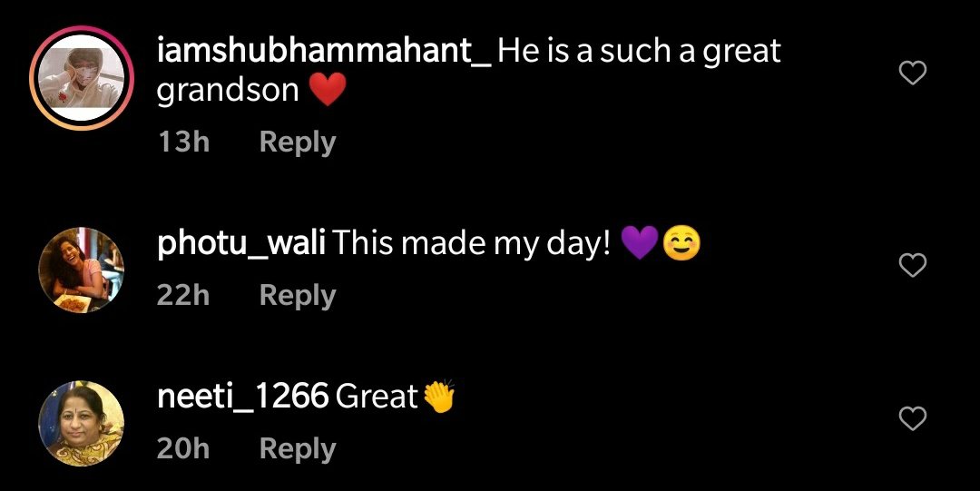980x491 pixels.
Task: Like photu_wali's comment with the heart icon
Action: pyautogui.click(x=913, y=266)
